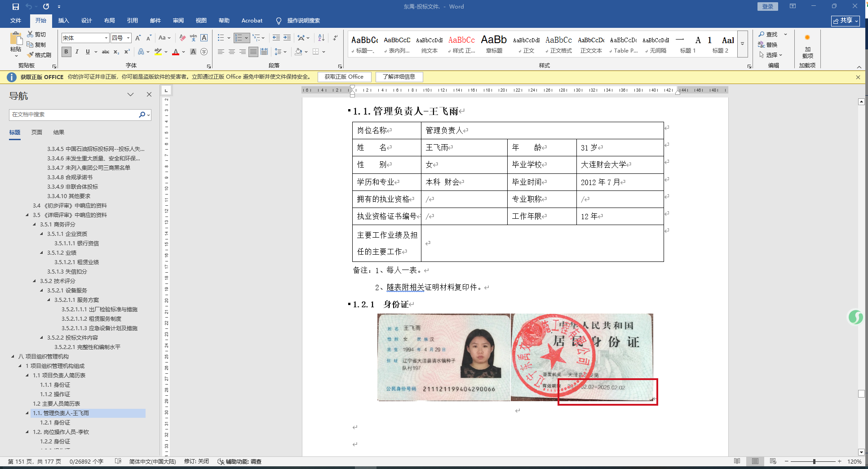Click the Format Painter brush icon
The height and width of the screenshot is (469, 868).
tap(39, 55)
